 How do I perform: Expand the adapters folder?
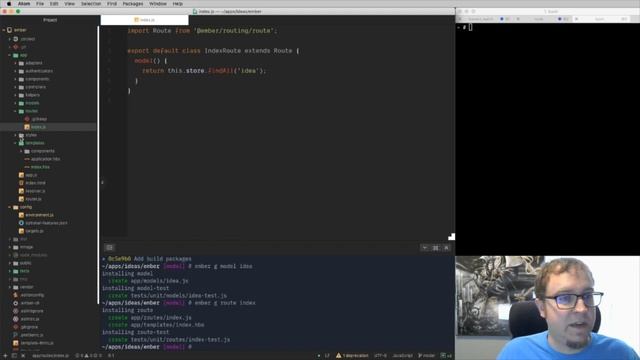click(16, 63)
